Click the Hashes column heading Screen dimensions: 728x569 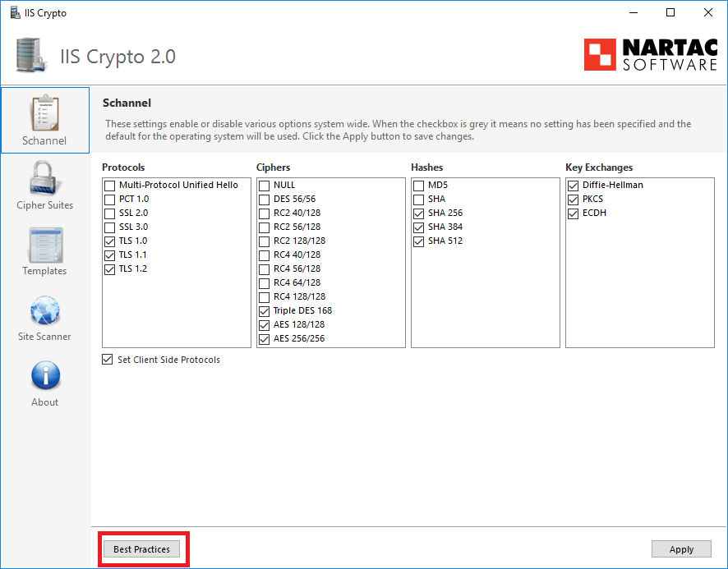[427, 167]
